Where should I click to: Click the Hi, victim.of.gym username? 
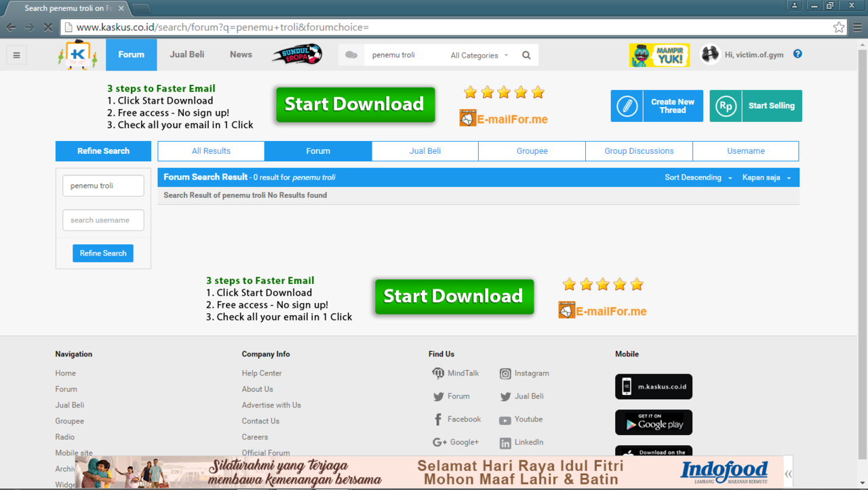pyautogui.click(x=754, y=55)
